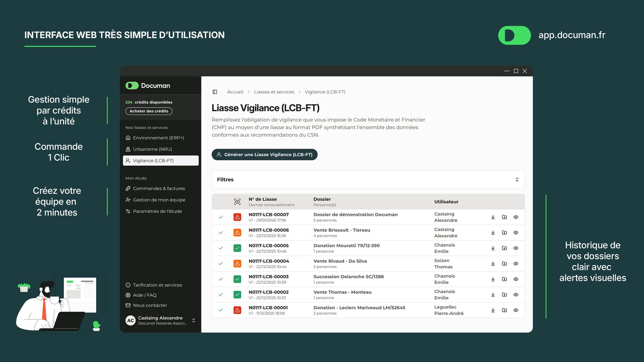
Task: Save liasse N0117-LCB-00006 to folder
Action: [504, 233]
